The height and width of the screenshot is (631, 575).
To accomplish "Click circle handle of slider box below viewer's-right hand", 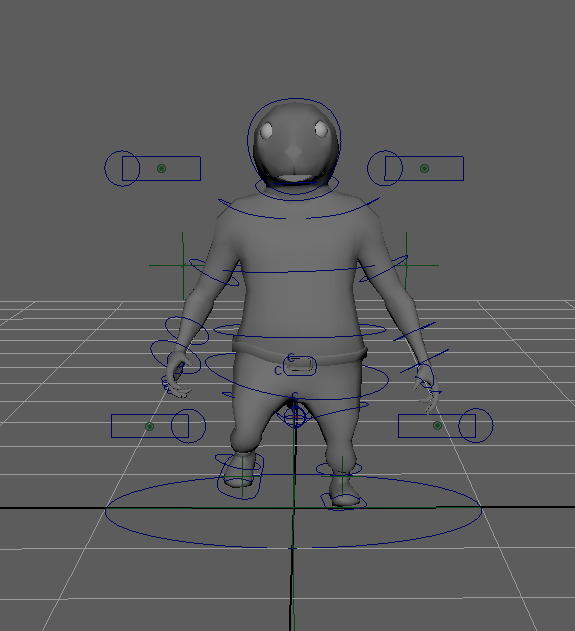I will (476, 425).
